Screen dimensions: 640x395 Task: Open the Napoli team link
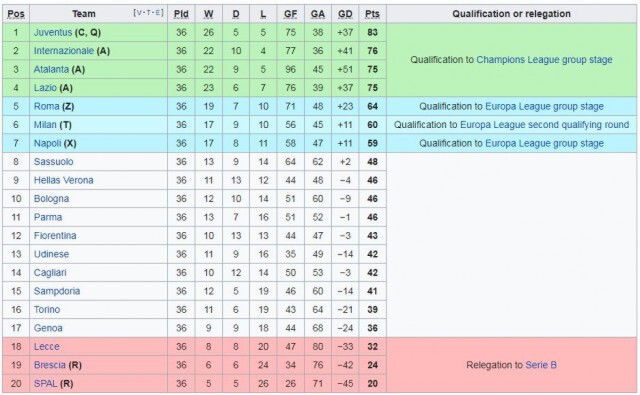(x=47, y=143)
